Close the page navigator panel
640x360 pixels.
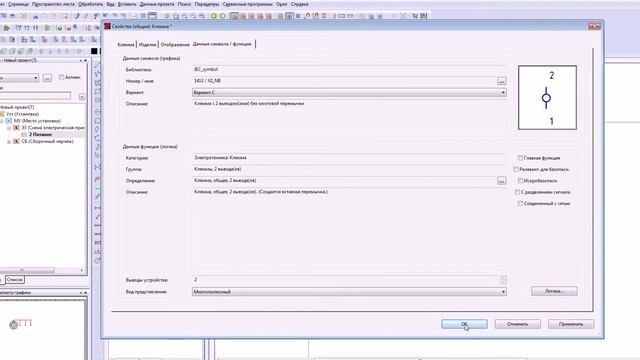pyautogui.click(x=85, y=60)
